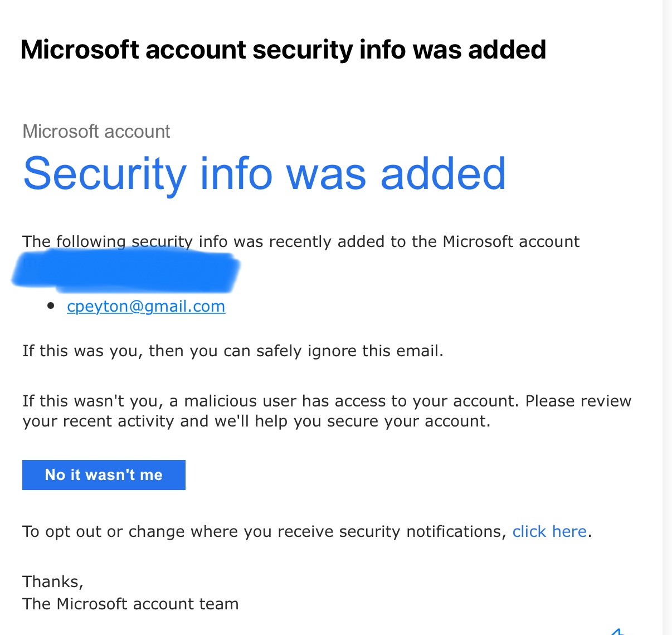
Task: Click "The Microsoft account team" signature
Action: [130, 604]
